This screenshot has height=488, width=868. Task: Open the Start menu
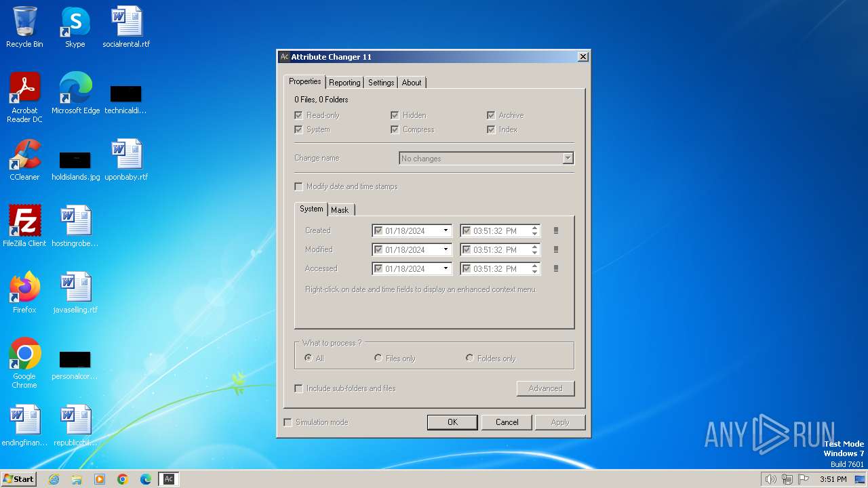(x=18, y=479)
